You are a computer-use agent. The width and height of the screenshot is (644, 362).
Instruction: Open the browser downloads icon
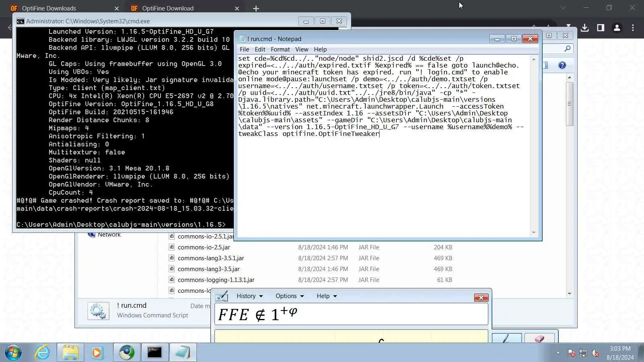coord(585,28)
